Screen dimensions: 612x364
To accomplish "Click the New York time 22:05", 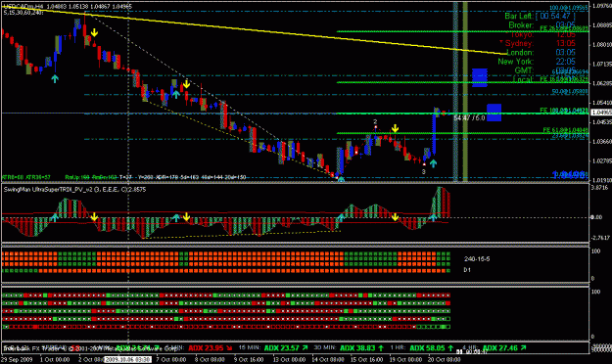I will 566,62.
